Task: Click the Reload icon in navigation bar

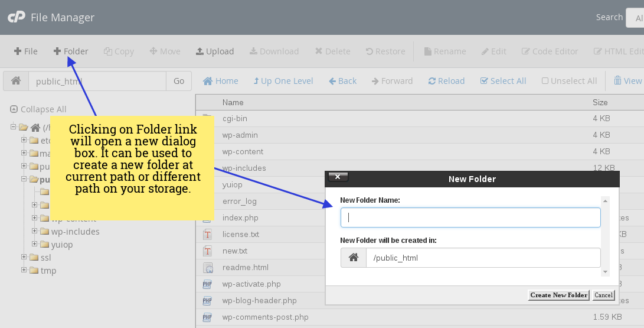Action: pos(446,81)
